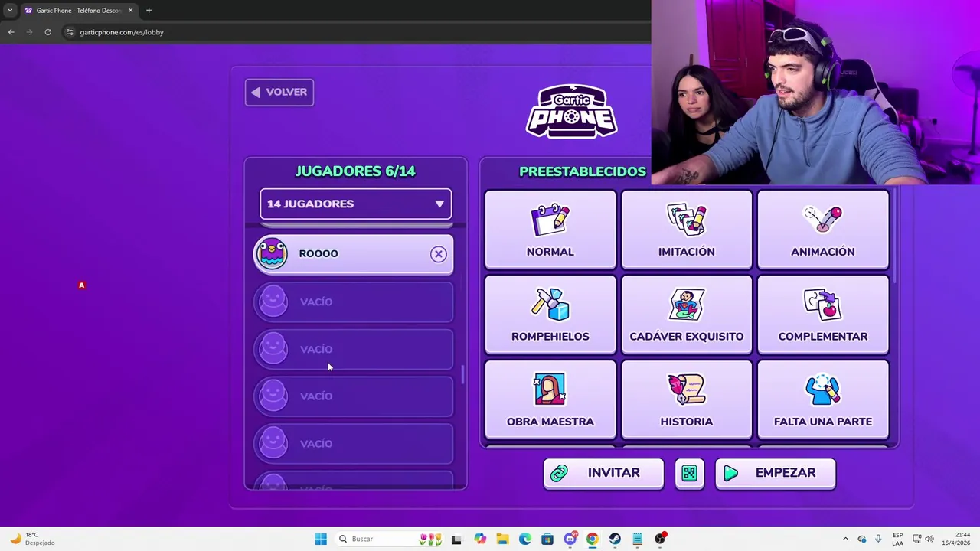Screen dimensions: 980x551
Task: Click the Preestablecidos heading
Action: pos(583,171)
